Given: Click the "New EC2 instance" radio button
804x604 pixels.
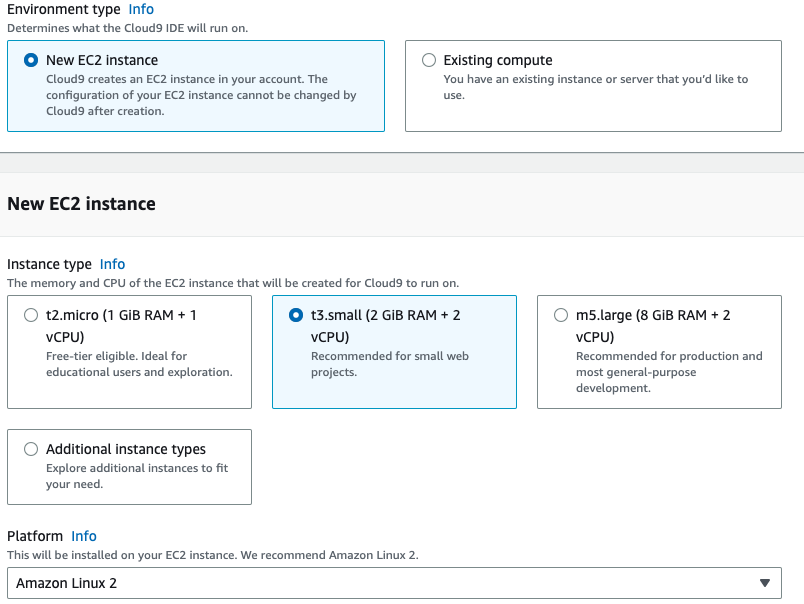Looking at the screenshot, I should pyautogui.click(x=29, y=60).
